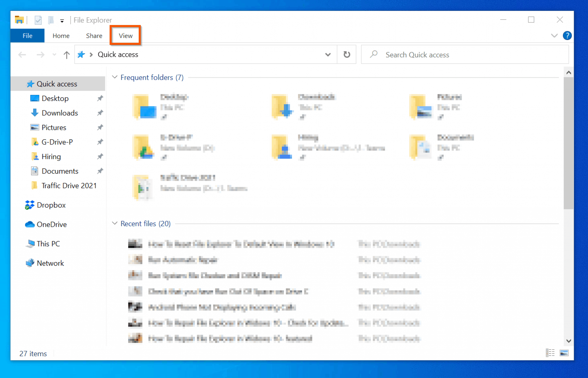Refresh the Quick access view
This screenshot has height=378, width=588.
click(x=346, y=54)
